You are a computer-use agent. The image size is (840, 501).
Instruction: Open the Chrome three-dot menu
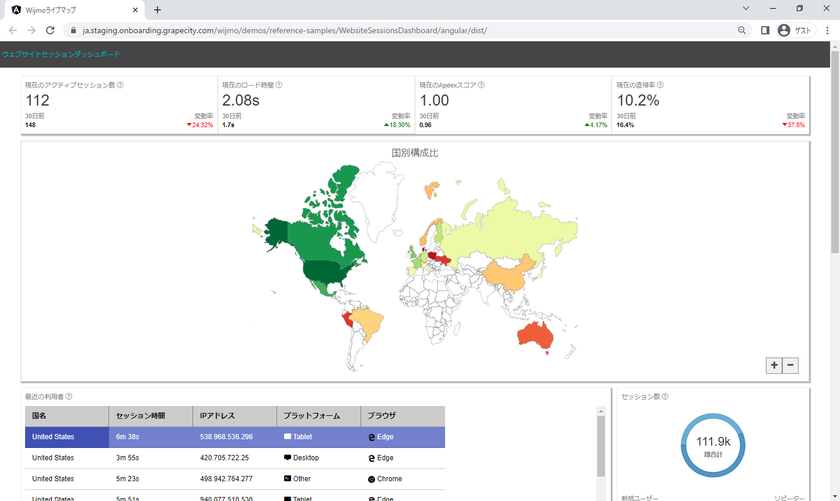(827, 31)
